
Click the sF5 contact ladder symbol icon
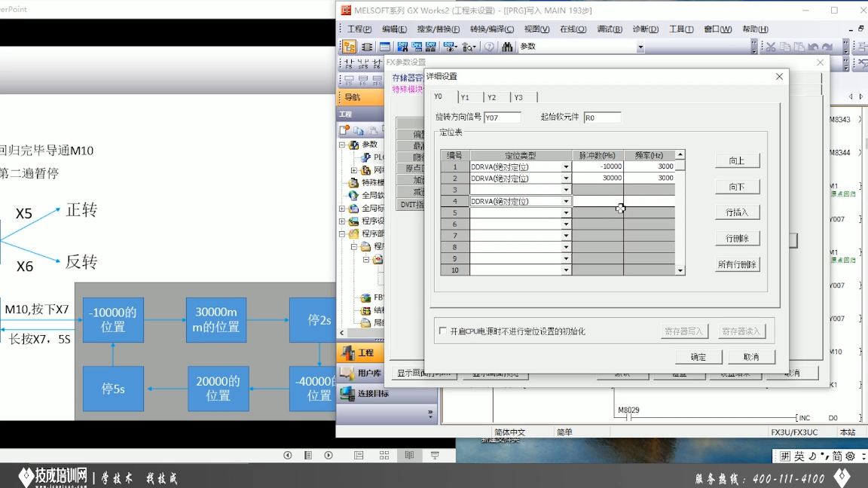click(x=363, y=63)
